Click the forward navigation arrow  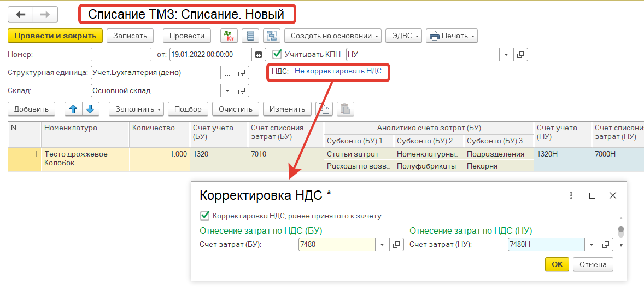click(x=45, y=14)
